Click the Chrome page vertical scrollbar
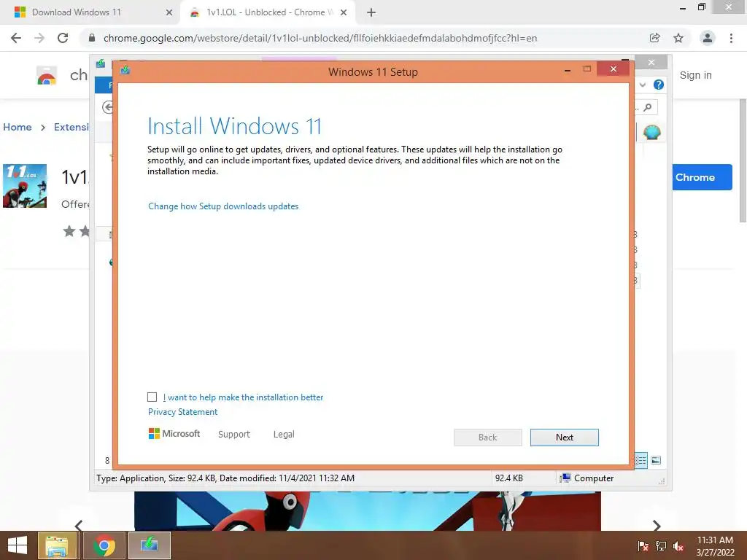The height and width of the screenshot is (560, 747). 743,160
